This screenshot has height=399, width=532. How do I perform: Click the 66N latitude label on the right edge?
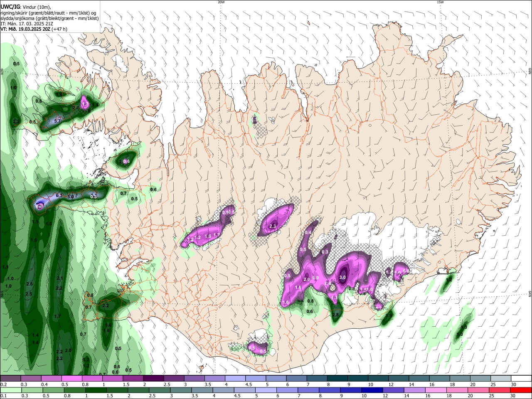coord(530,72)
